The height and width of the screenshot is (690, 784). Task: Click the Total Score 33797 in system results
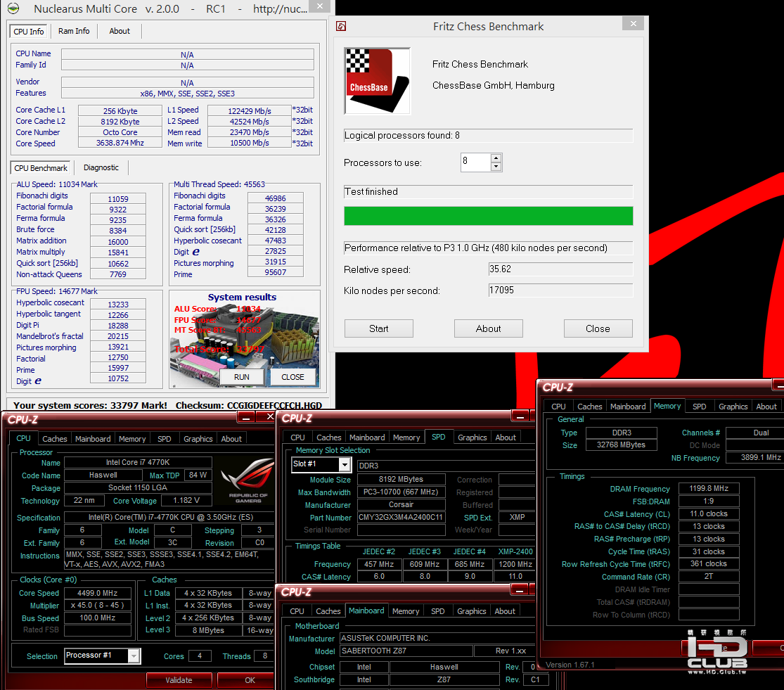(x=219, y=349)
